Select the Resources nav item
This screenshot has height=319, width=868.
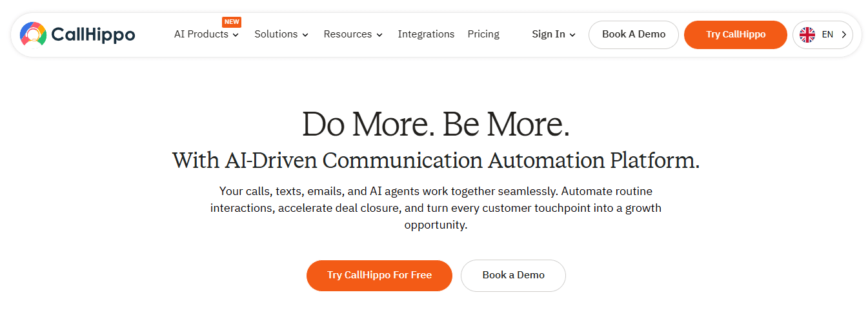348,34
